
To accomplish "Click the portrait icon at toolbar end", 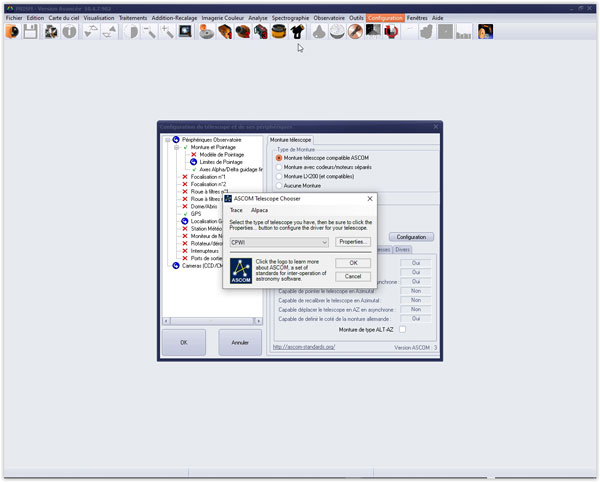I will (x=485, y=32).
